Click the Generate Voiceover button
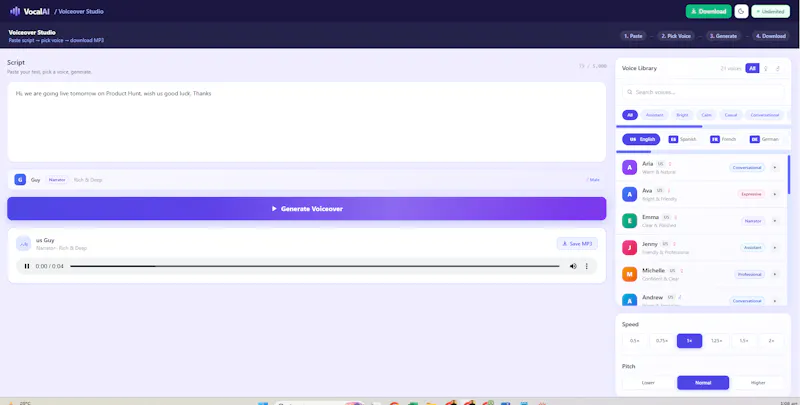Viewport: 800px width, 405px height. [x=307, y=209]
